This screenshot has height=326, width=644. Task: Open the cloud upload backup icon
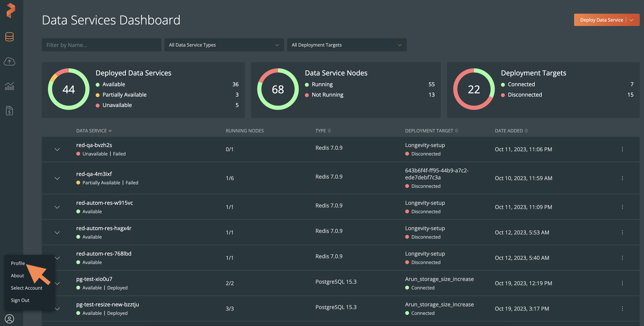9,61
